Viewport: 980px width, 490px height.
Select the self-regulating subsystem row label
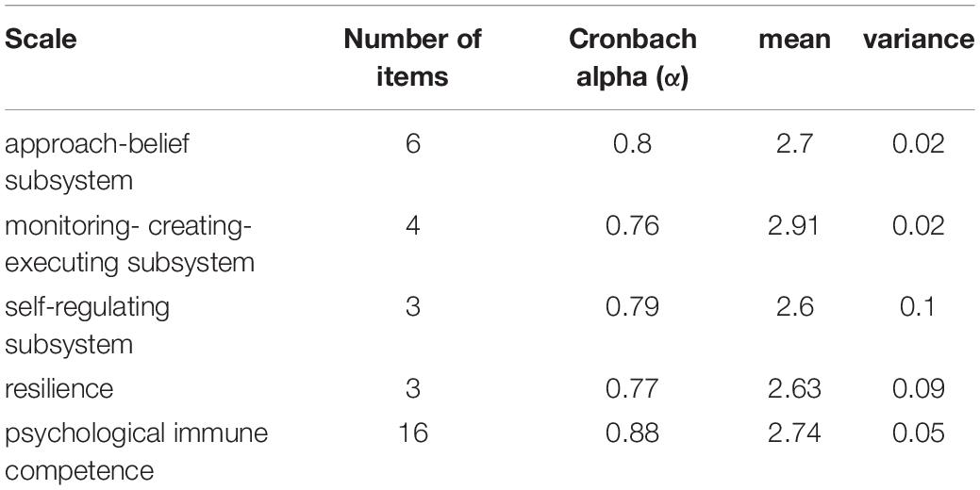click(x=87, y=325)
